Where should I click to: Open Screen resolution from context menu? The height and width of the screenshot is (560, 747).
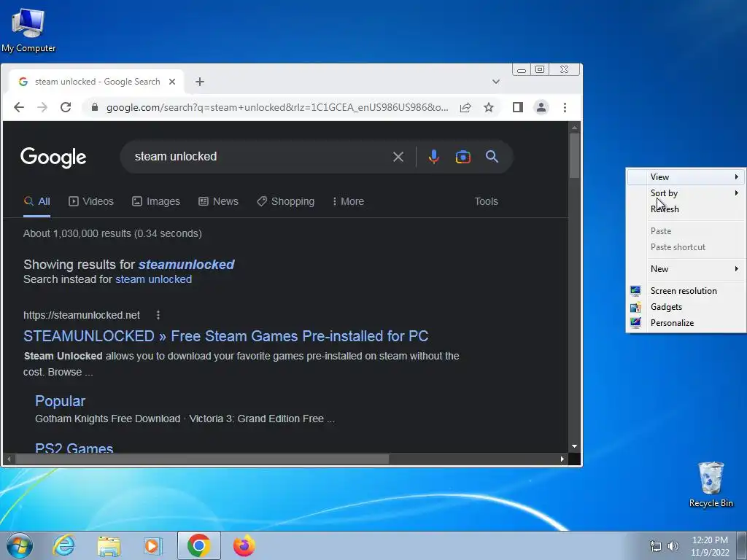[x=686, y=291]
